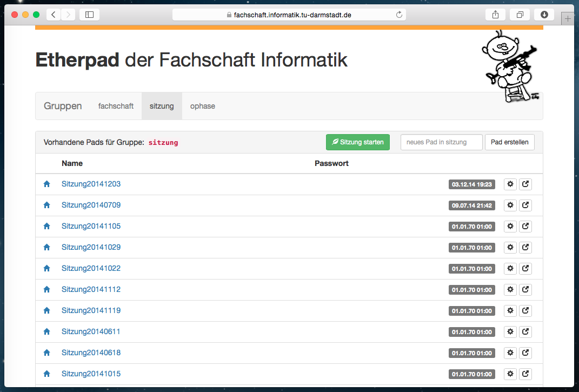Click external link icon for Sitzung20140611
The image size is (579, 392).
coord(525,331)
